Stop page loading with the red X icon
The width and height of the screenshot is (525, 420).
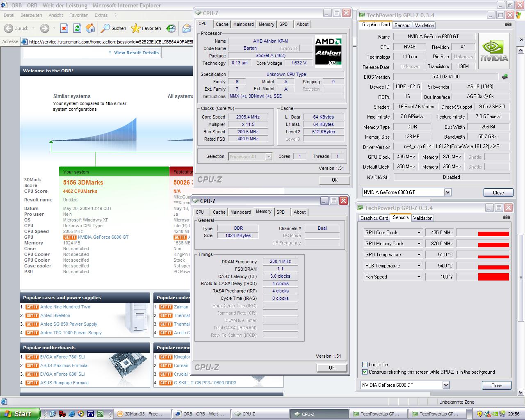pos(64,28)
